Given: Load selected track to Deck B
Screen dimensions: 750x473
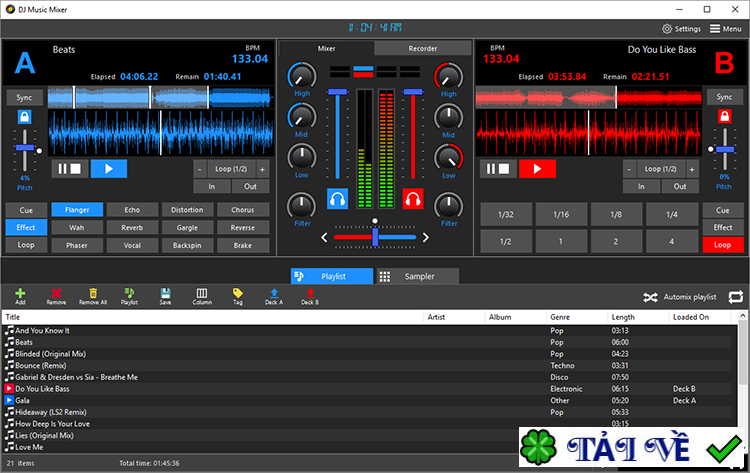Looking at the screenshot, I should (310, 294).
